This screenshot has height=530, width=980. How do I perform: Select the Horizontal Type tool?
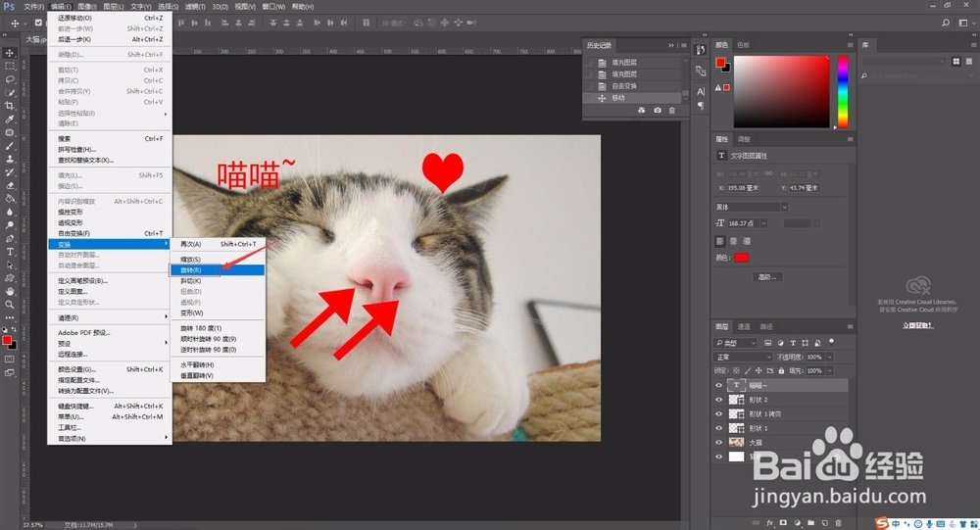(10, 252)
